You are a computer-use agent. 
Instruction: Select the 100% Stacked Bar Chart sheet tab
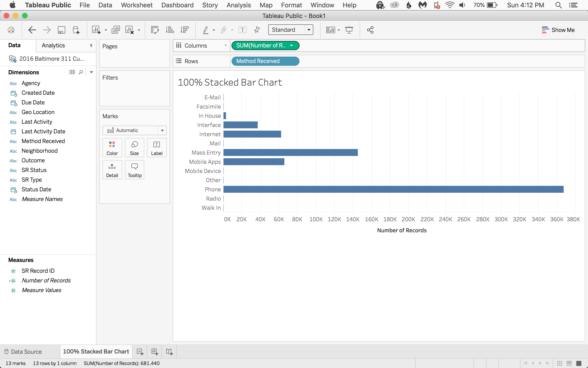click(x=96, y=351)
